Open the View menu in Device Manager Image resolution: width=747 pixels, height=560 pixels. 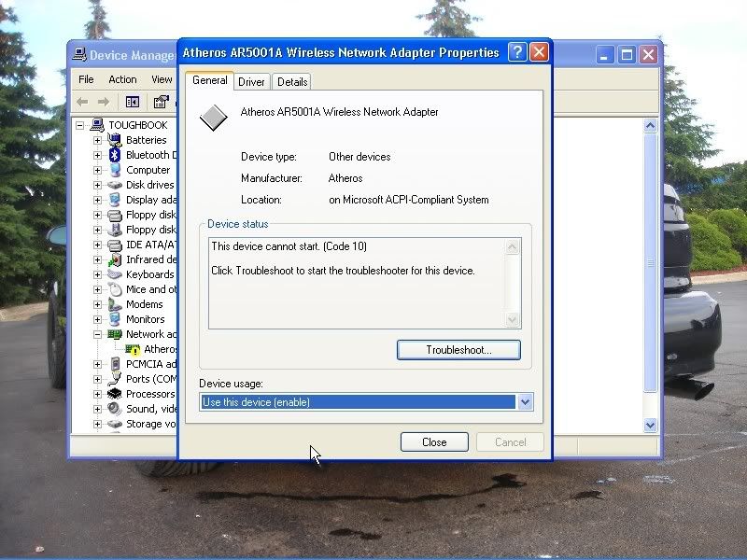162,79
